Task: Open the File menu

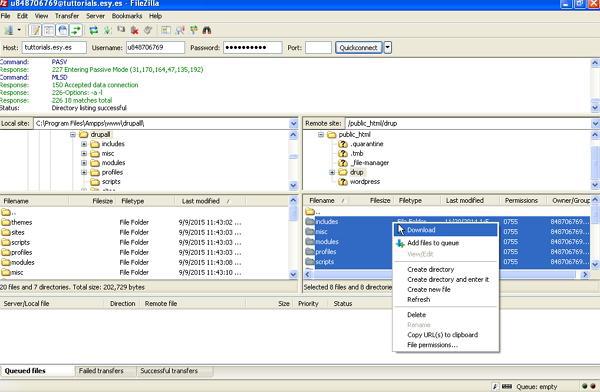Action: [5, 16]
